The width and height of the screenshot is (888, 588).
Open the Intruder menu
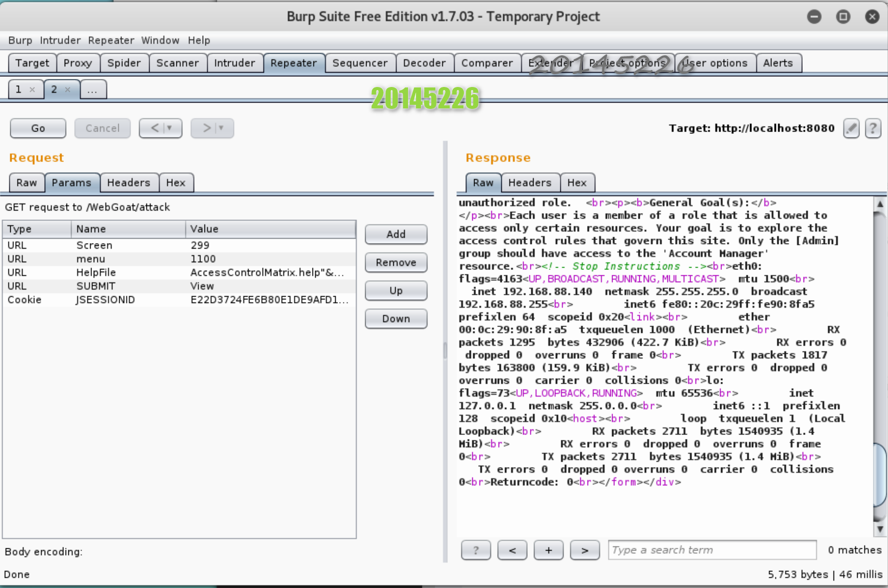pyautogui.click(x=60, y=41)
